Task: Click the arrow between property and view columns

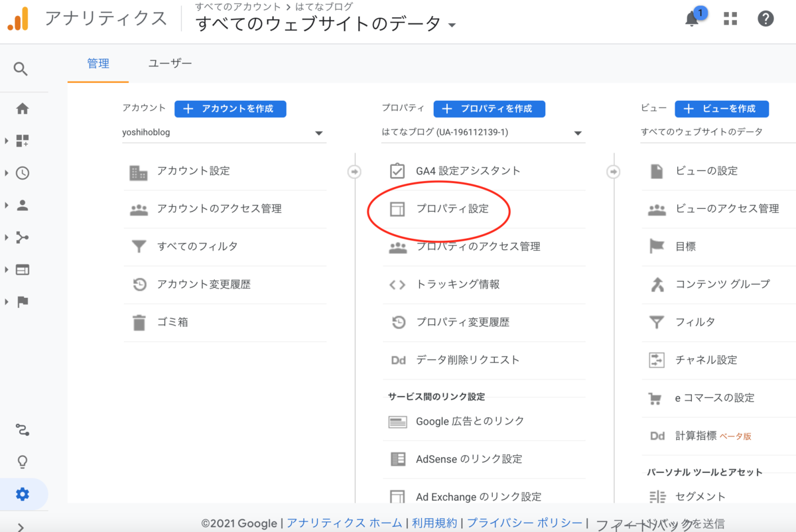Action: pyautogui.click(x=614, y=172)
